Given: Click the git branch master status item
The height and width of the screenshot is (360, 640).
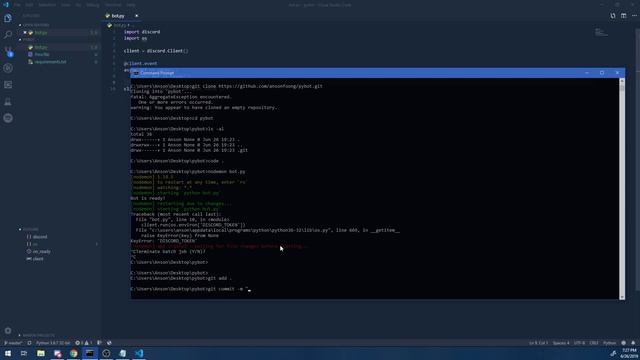Looking at the screenshot, I should (x=13, y=343).
